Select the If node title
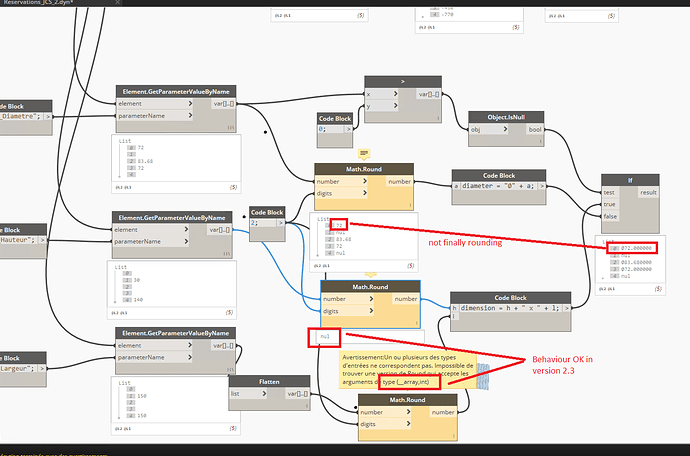 (x=630, y=180)
